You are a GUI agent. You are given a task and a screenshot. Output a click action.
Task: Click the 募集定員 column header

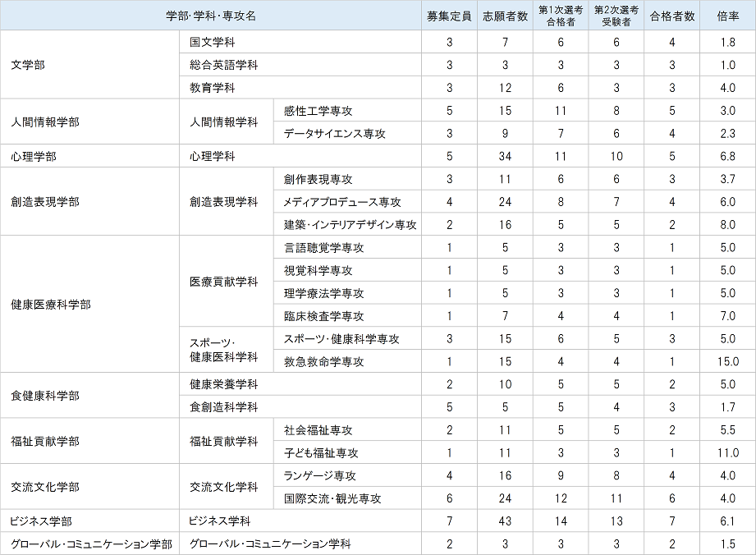(449, 16)
